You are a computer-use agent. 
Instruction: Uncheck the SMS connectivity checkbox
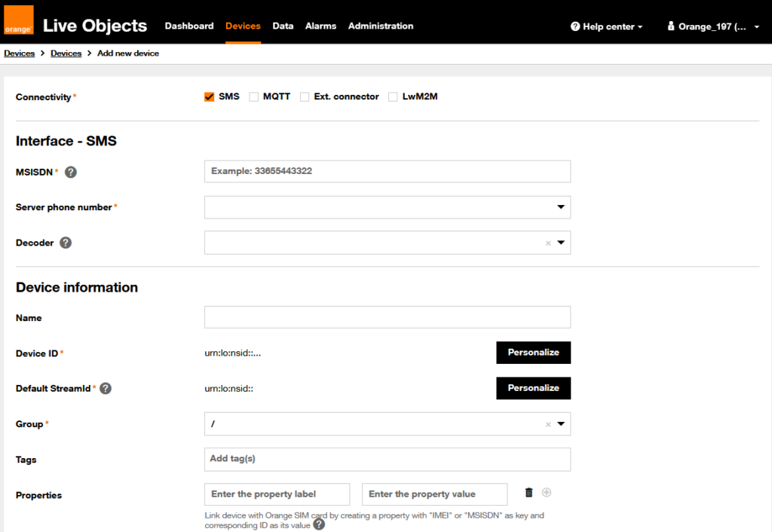point(210,97)
